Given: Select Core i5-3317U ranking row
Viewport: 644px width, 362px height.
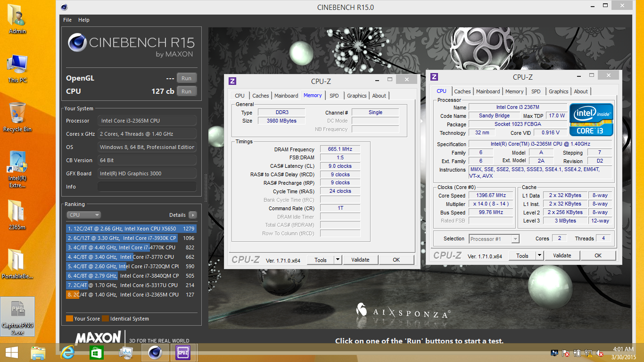Looking at the screenshot, I should point(131,285).
